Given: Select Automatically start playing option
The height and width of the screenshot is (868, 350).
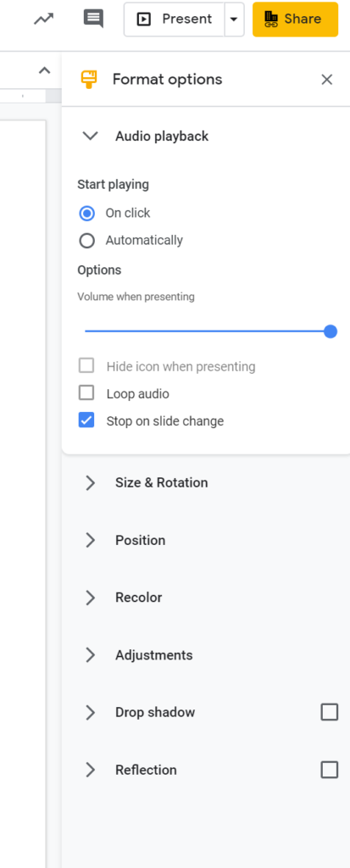Looking at the screenshot, I should pyautogui.click(x=86, y=241).
